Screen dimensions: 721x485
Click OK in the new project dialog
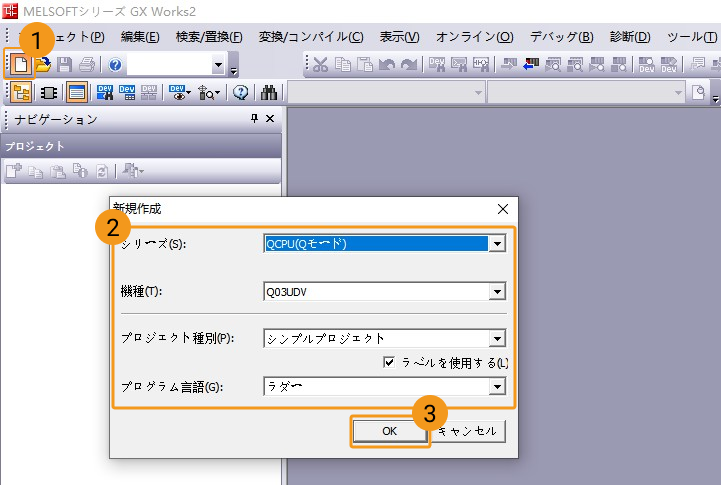(x=389, y=431)
